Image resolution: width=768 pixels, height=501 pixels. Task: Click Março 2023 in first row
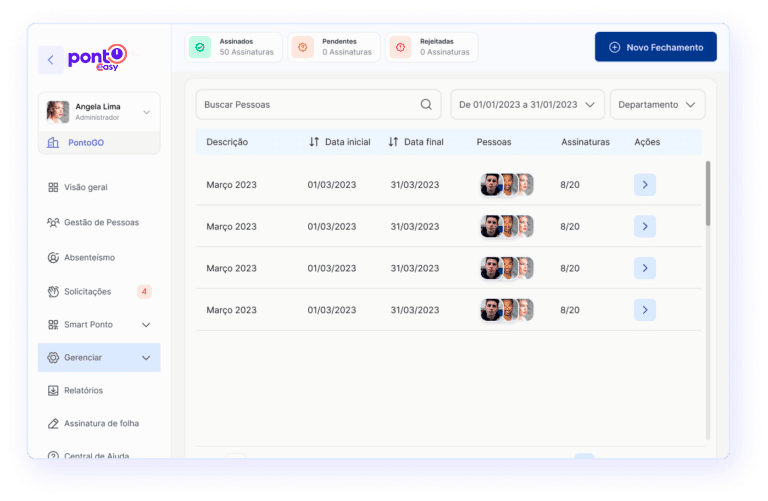pos(231,185)
